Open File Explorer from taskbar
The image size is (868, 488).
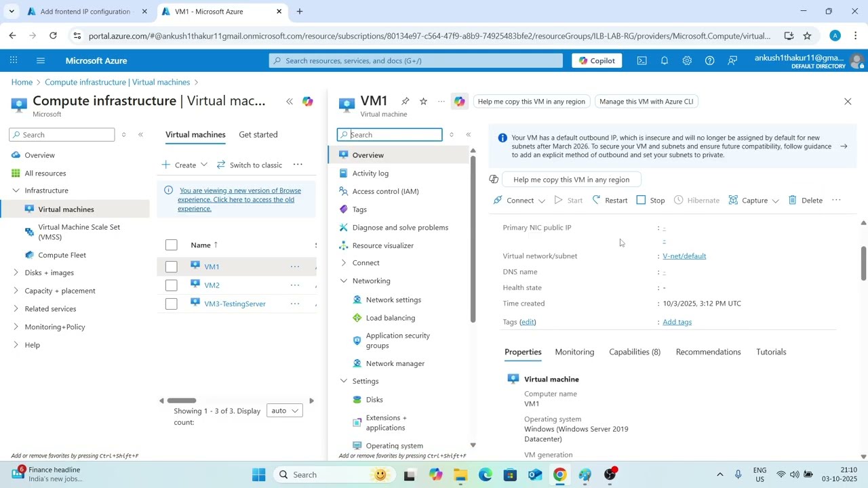(x=460, y=474)
